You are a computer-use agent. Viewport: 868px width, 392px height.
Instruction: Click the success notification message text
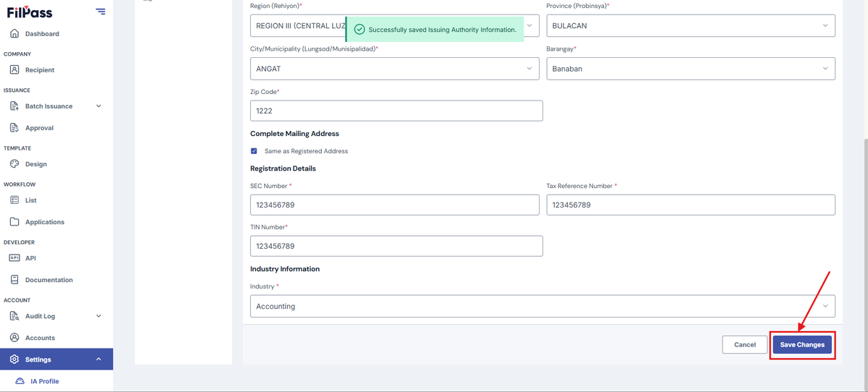click(442, 30)
